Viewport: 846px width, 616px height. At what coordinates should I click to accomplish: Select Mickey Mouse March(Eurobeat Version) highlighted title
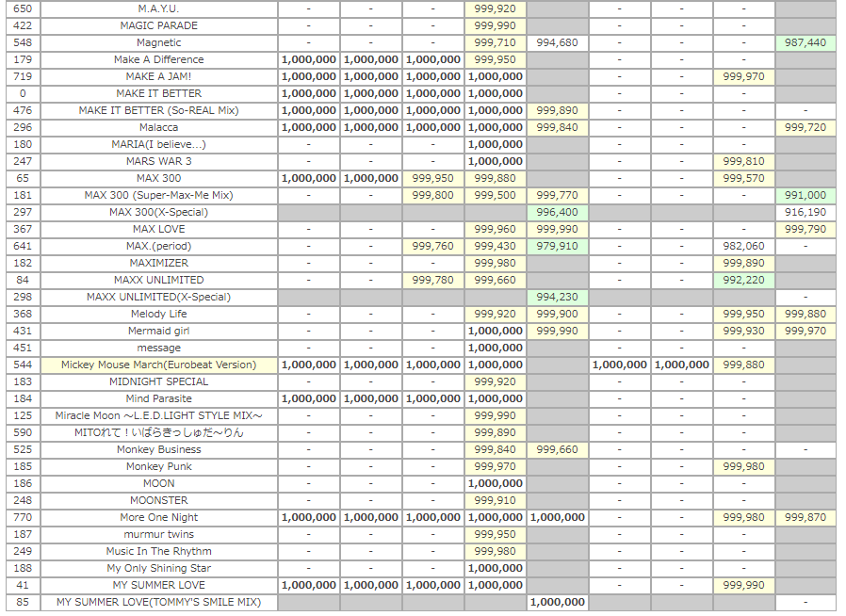pos(158,365)
